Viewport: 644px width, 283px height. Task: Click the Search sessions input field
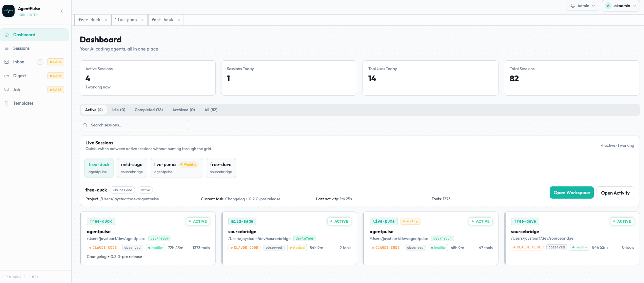click(x=134, y=125)
